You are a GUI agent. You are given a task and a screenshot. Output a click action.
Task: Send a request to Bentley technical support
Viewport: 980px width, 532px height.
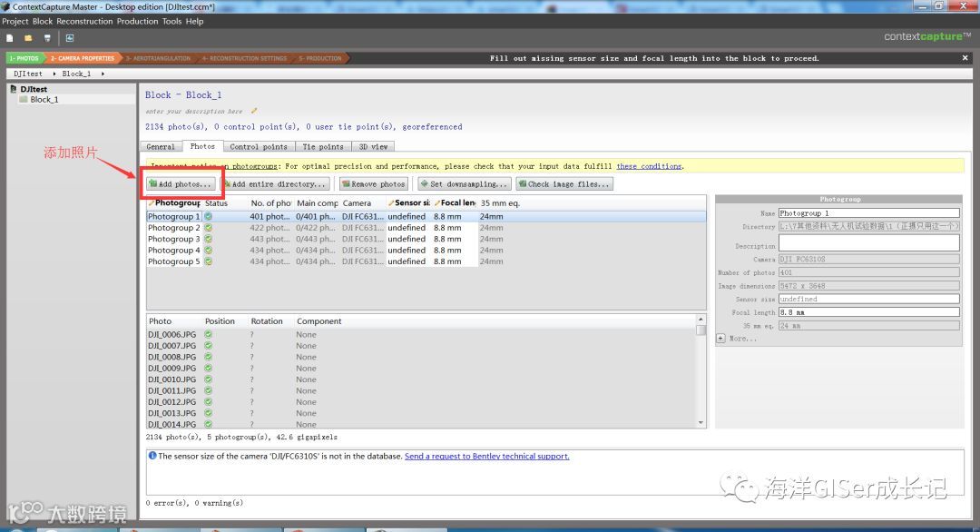point(487,457)
